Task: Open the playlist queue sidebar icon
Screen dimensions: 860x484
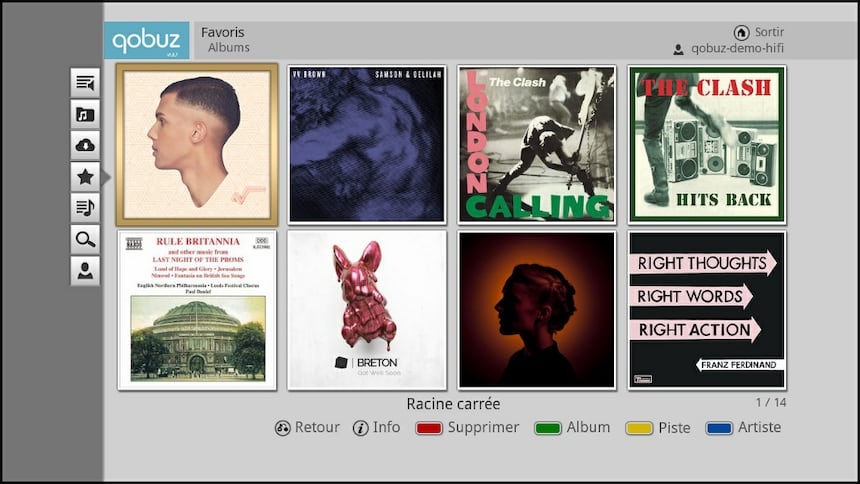Action: [85, 83]
